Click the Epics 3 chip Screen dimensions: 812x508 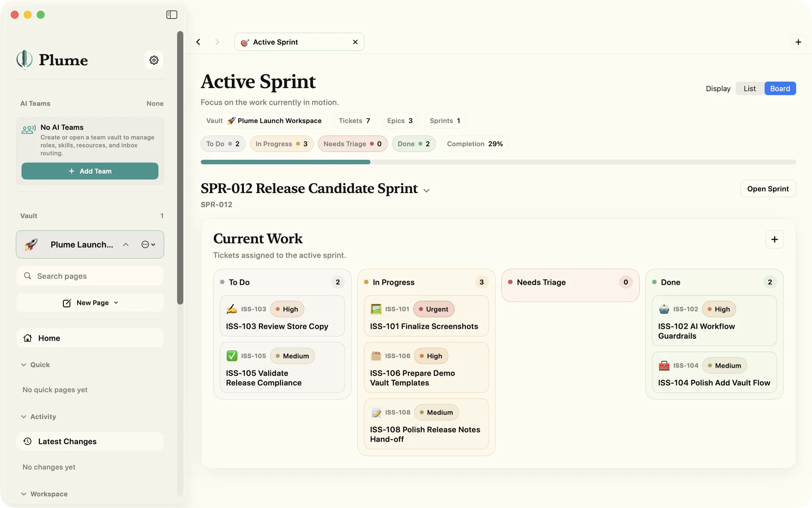(400, 121)
